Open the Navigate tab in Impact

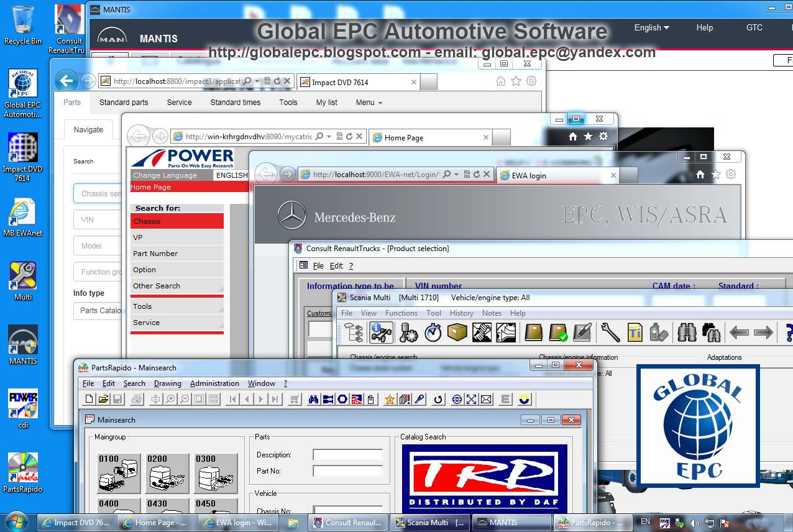[x=88, y=129]
